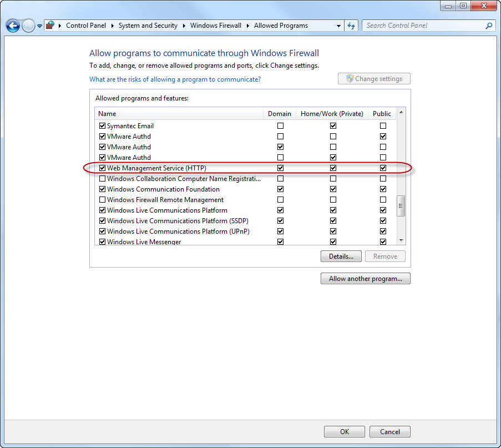The width and height of the screenshot is (501, 448).
Task: Expand the address bar history dropdown
Action: [x=339, y=26]
